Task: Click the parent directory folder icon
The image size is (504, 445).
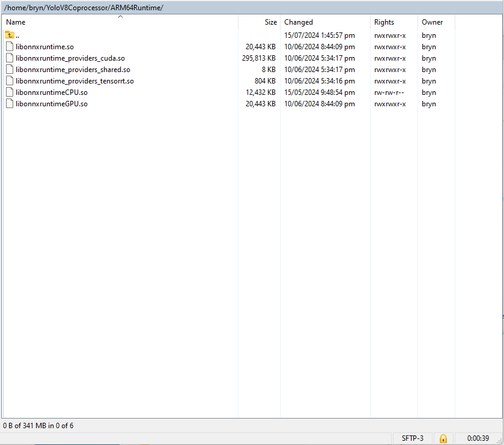Action: tap(9, 35)
